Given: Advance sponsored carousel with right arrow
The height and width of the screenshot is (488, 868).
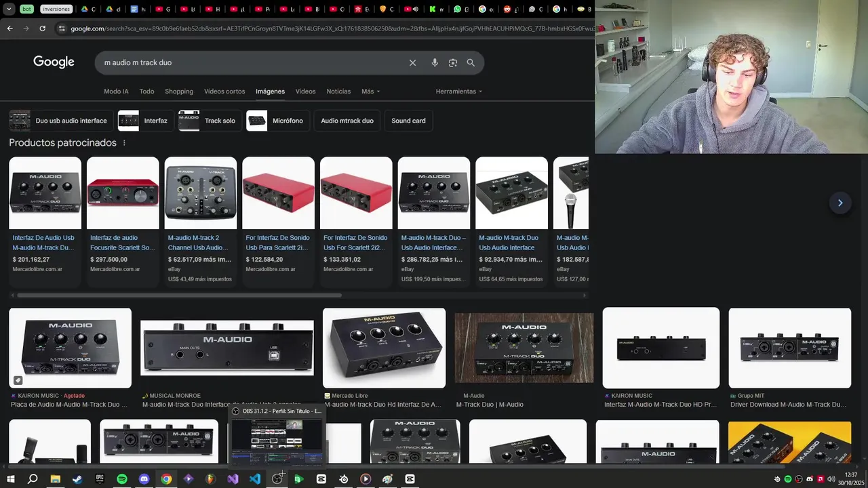Looking at the screenshot, I should [840, 203].
